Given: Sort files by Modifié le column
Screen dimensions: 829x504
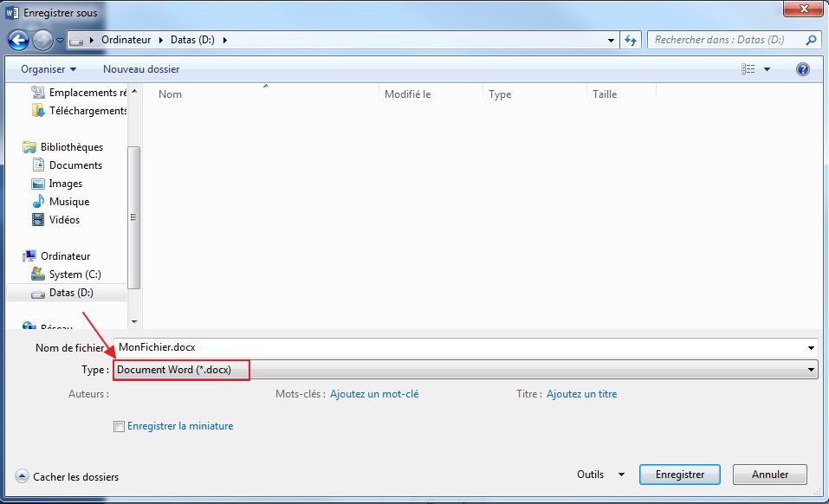Looking at the screenshot, I should click(x=407, y=94).
